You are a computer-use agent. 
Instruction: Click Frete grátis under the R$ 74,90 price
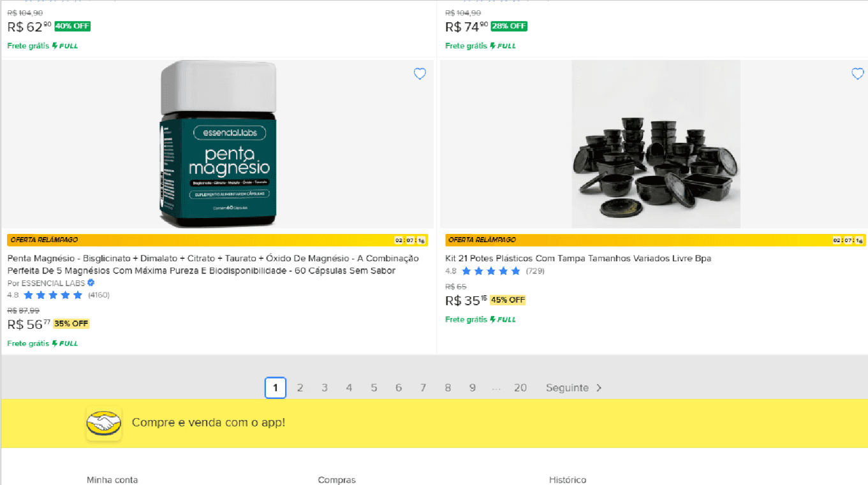(x=466, y=46)
